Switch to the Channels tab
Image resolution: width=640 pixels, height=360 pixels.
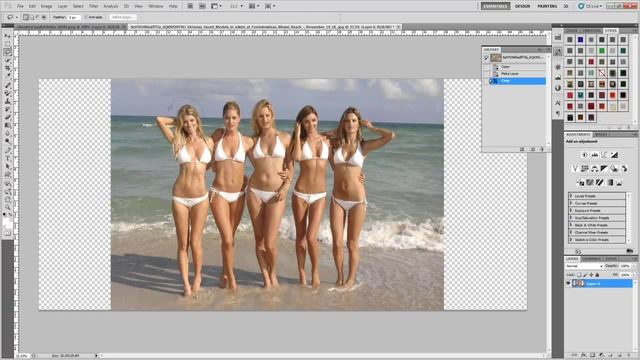(x=591, y=259)
